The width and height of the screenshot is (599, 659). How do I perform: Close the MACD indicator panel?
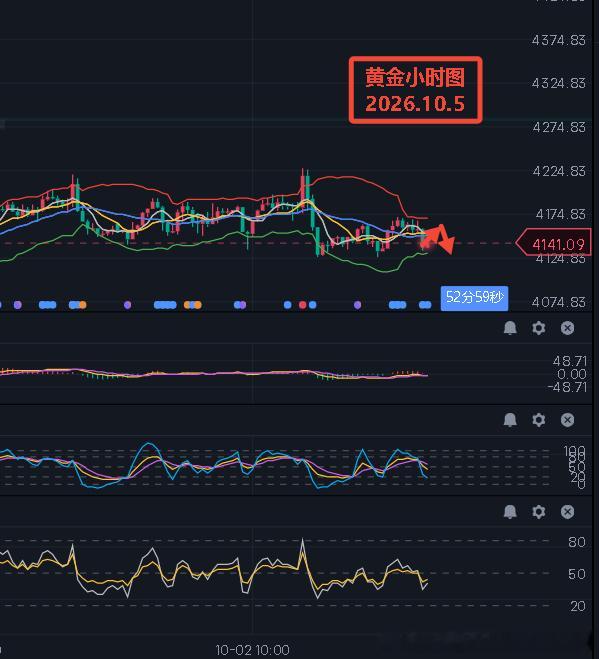[567, 328]
